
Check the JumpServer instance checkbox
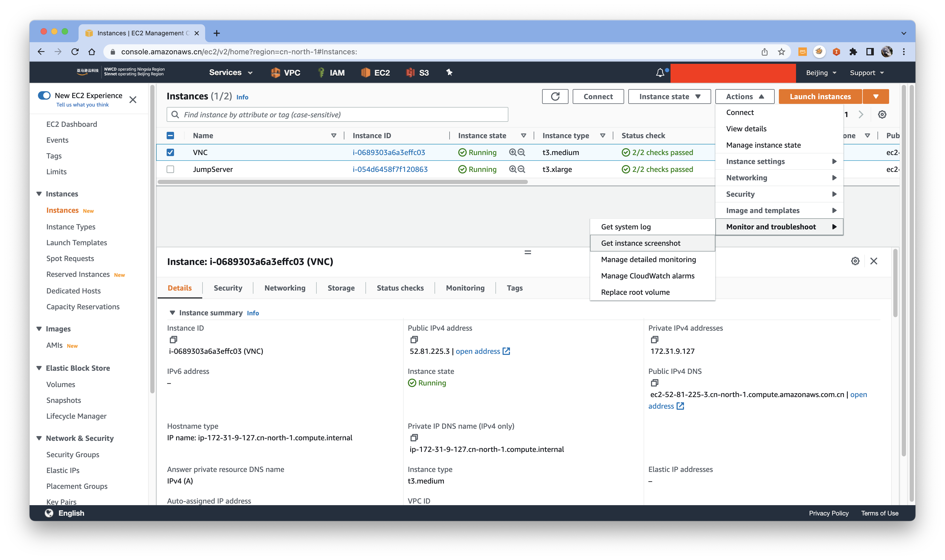[170, 170]
